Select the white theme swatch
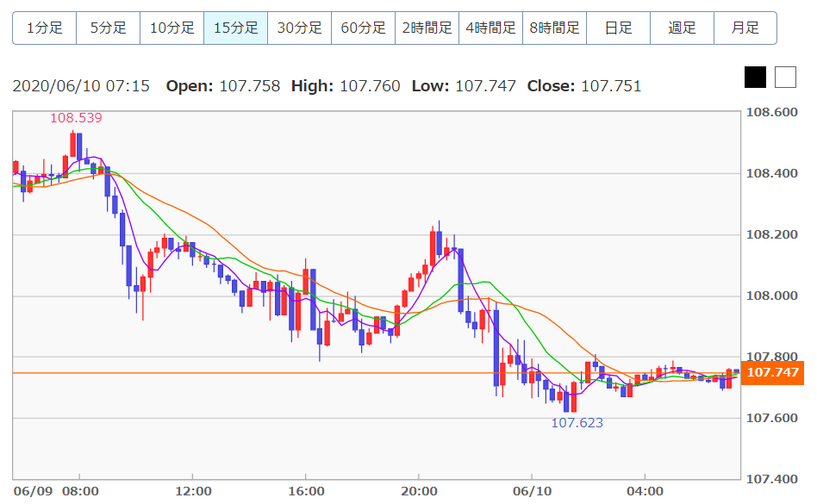The height and width of the screenshot is (504, 817). tap(785, 77)
